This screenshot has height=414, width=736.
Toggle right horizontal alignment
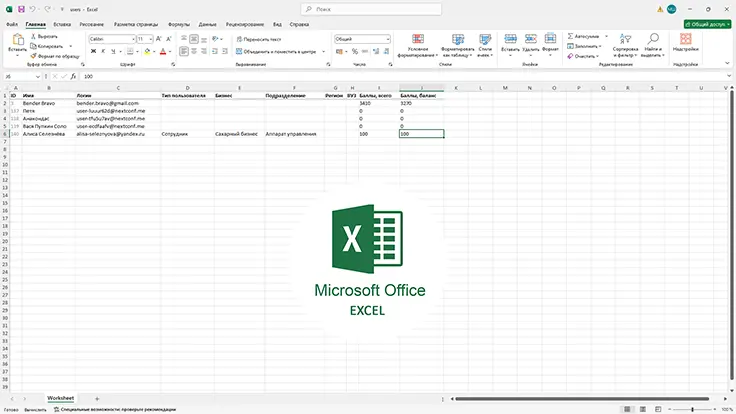click(x=204, y=51)
